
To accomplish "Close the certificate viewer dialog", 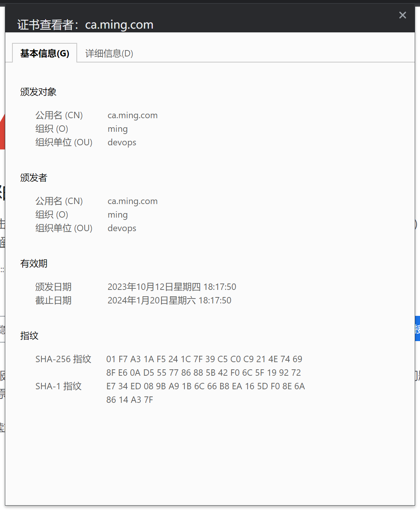I will (402, 15).
